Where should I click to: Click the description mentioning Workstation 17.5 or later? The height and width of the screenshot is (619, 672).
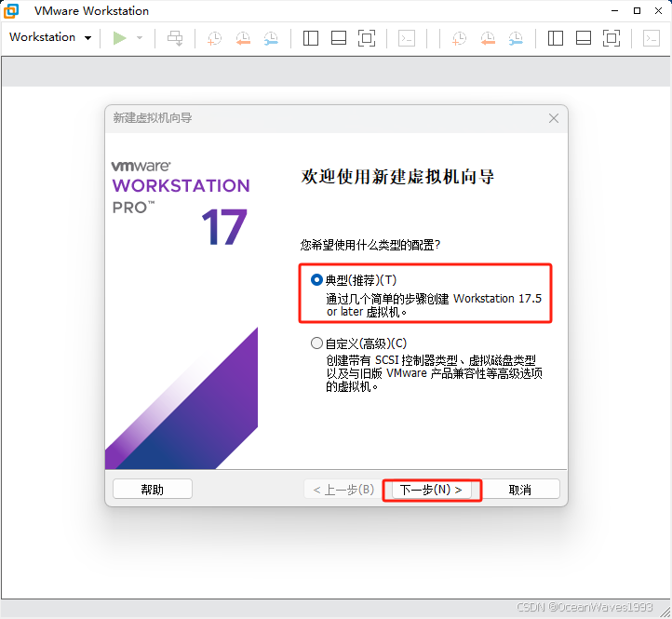tap(434, 304)
